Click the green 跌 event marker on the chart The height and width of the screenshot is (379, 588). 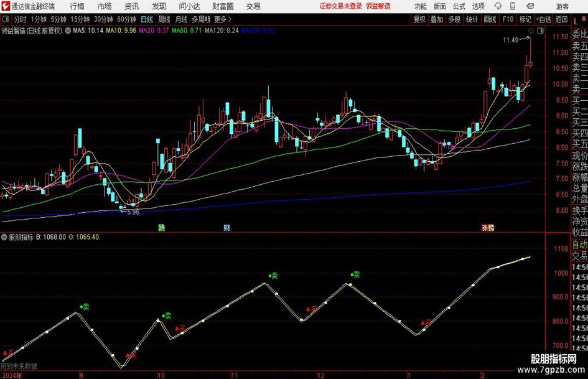point(162,227)
